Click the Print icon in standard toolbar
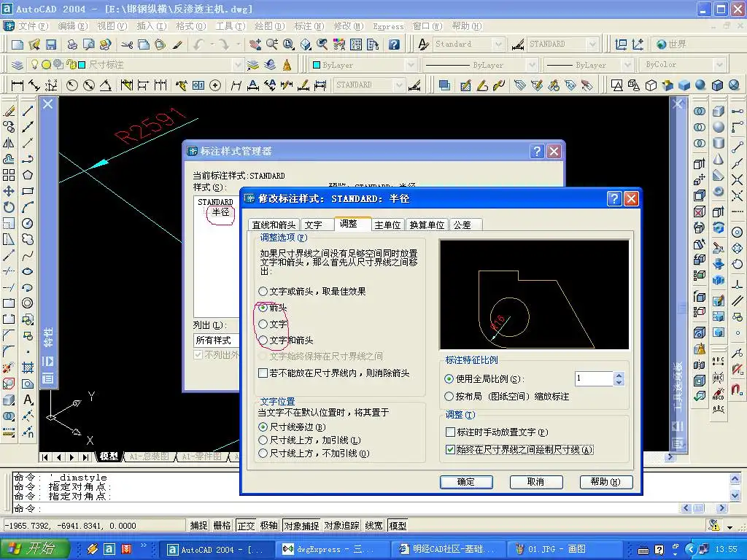This screenshot has height=560, width=747. pos(72,44)
